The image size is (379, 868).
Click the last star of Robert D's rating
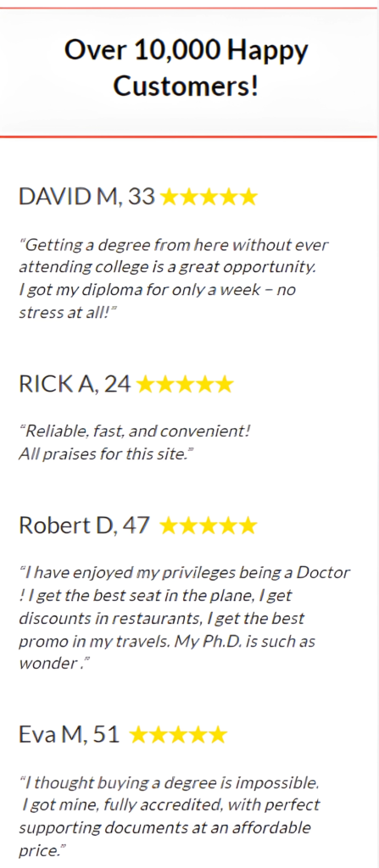point(248,526)
